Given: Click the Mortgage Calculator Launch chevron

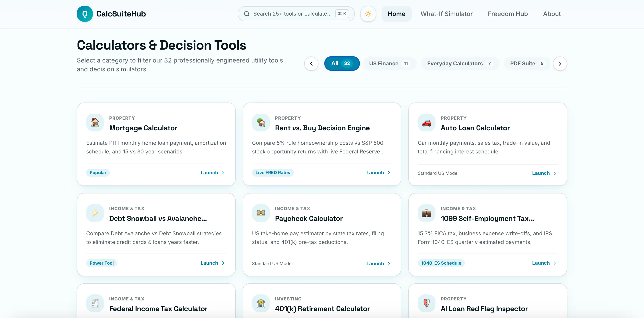Looking at the screenshot, I should coord(223,173).
